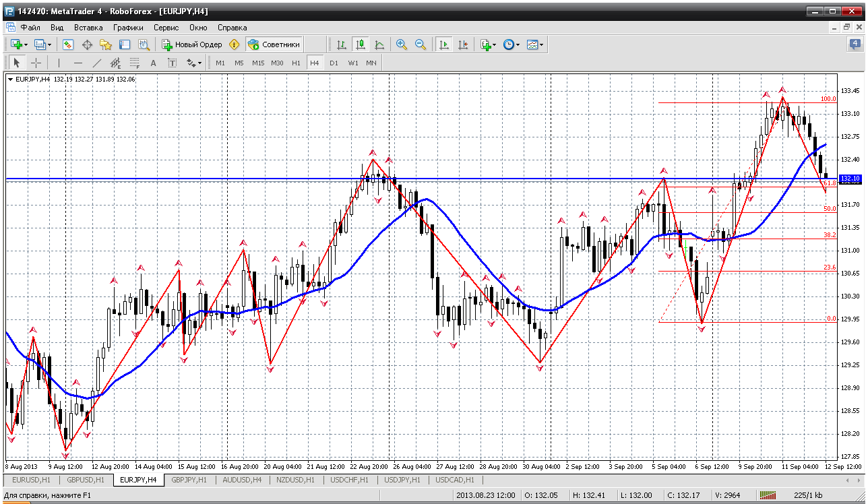
Task: Zoom out of the chart
Action: (421, 44)
